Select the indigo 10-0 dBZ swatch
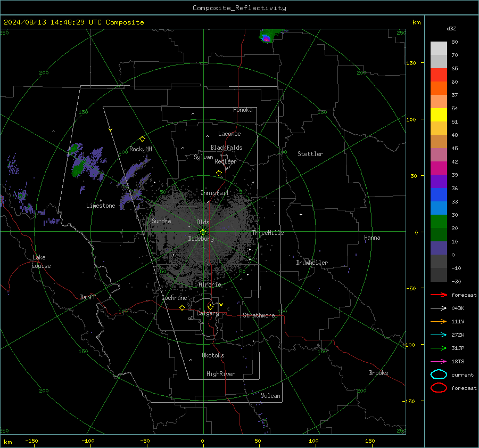Screen dimensions: 479x448 [x=439, y=248]
